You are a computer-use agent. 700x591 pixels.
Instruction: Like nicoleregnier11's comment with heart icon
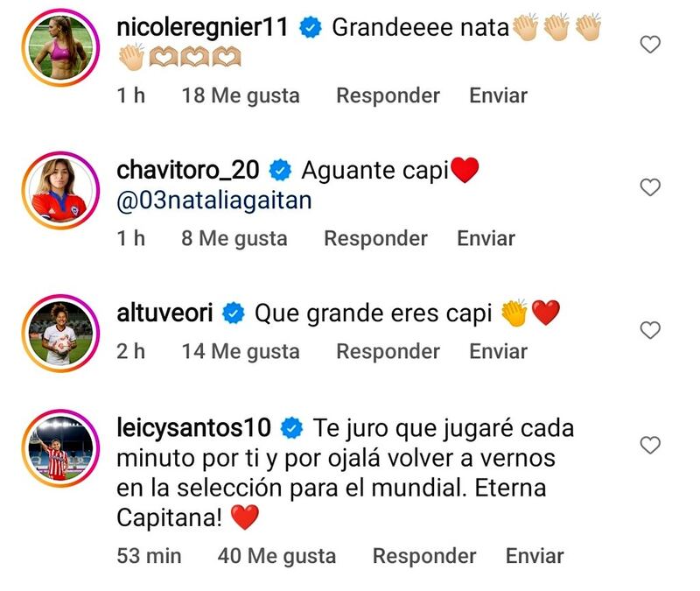pyautogui.click(x=650, y=45)
